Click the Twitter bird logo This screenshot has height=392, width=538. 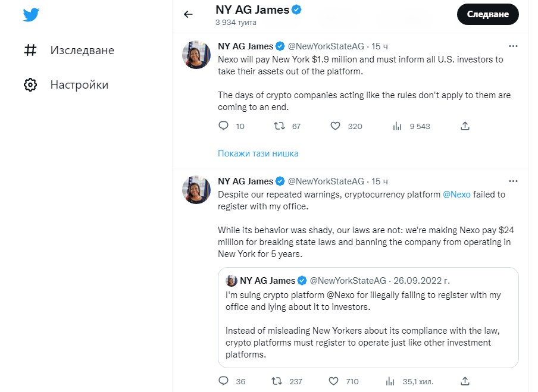[x=31, y=15]
